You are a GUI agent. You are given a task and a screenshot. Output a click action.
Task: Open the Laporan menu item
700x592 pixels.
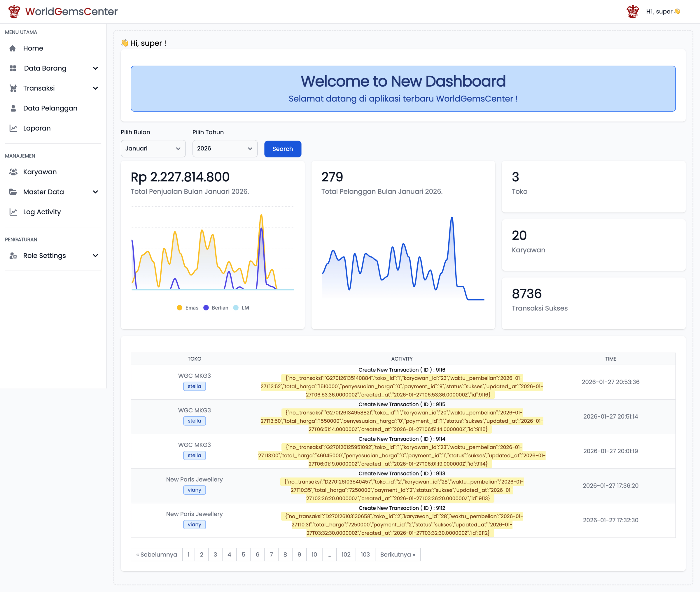point(53,128)
